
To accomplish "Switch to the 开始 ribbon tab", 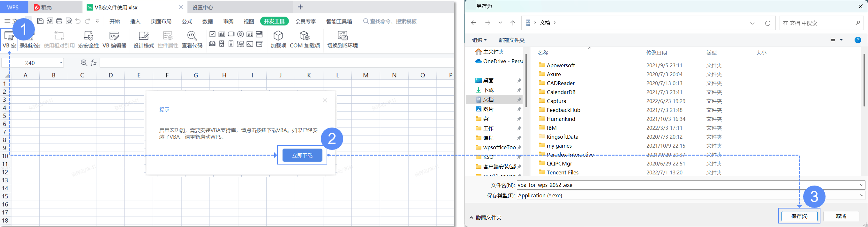I will (115, 22).
